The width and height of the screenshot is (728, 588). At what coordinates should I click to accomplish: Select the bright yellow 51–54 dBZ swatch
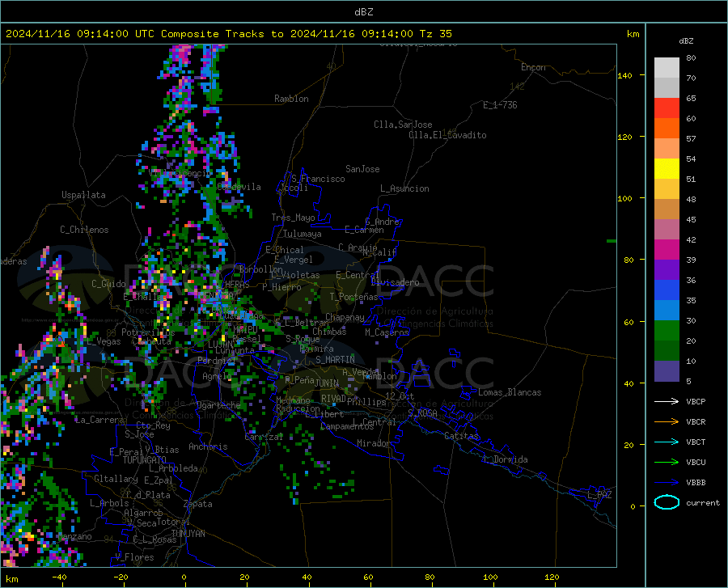pyautogui.click(x=667, y=168)
